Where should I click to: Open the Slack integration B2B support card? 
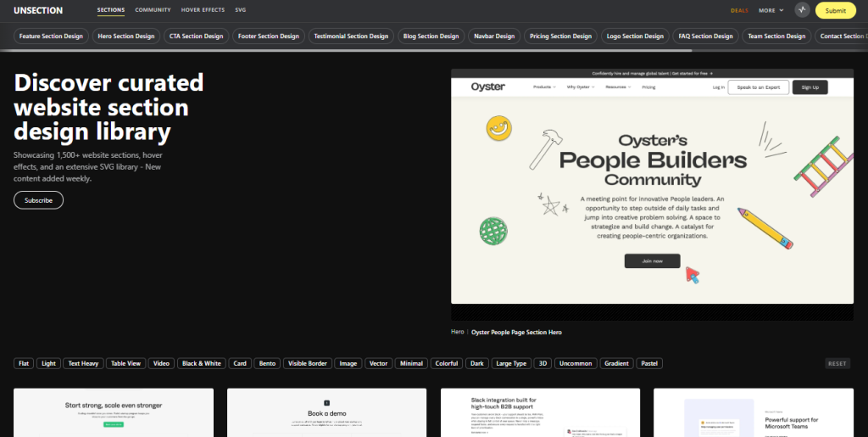tap(540, 412)
